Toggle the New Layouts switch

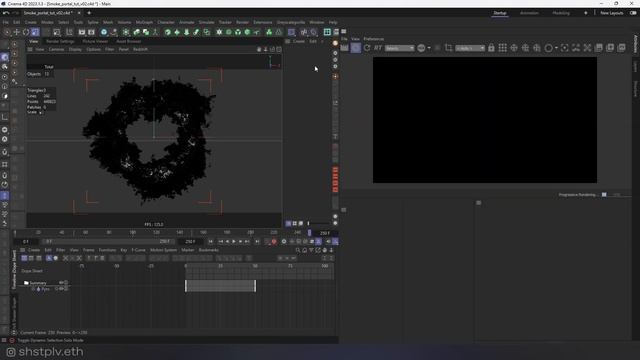(633, 13)
